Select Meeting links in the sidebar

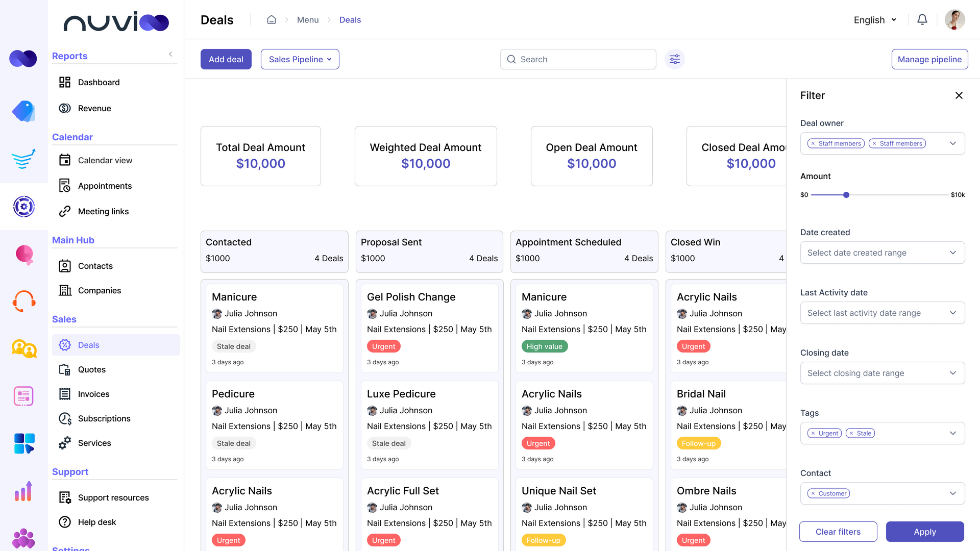(x=103, y=211)
